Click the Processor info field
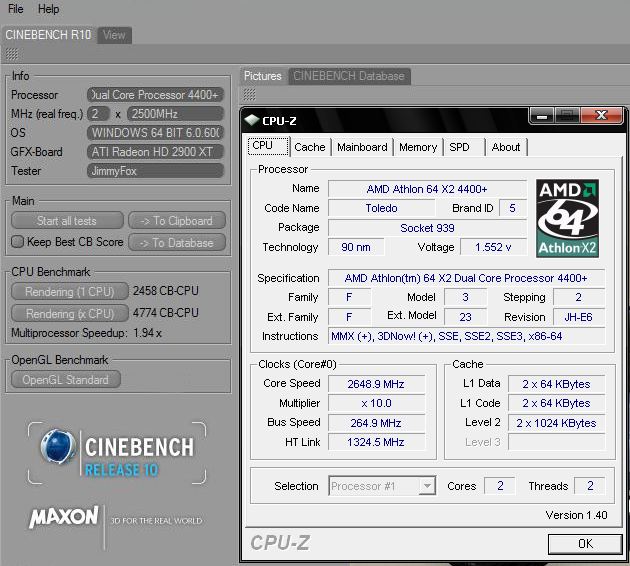The height and width of the screenshot is (566, 630). click(155, 95)
